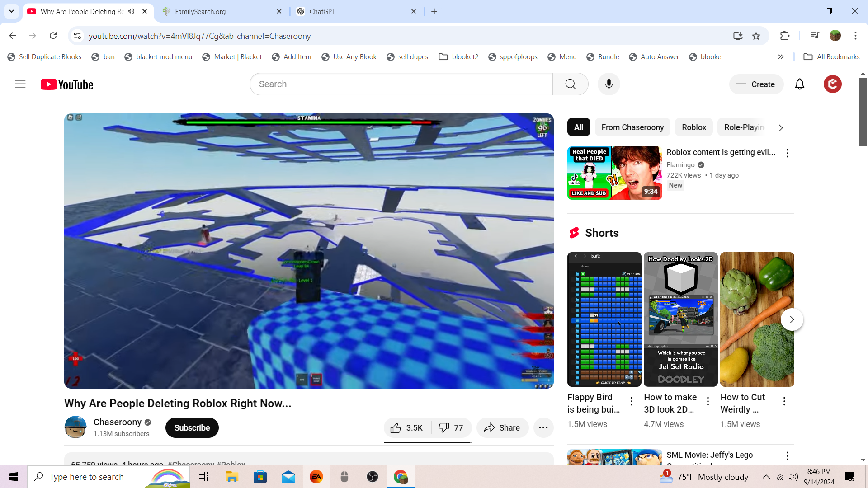Open more actions ellipsis under video
This screenshot has width=868, height=488.
tap(543, 427)
